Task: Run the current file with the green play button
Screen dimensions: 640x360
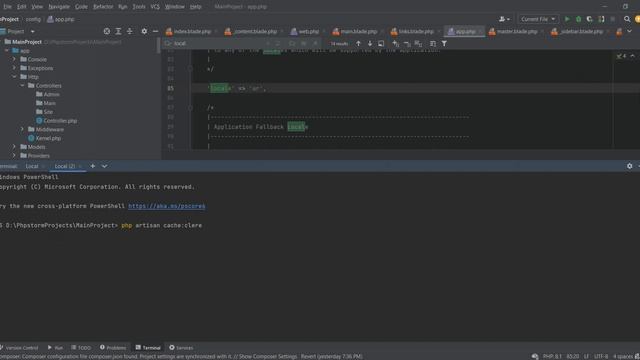Action: (x=567, y=19)
